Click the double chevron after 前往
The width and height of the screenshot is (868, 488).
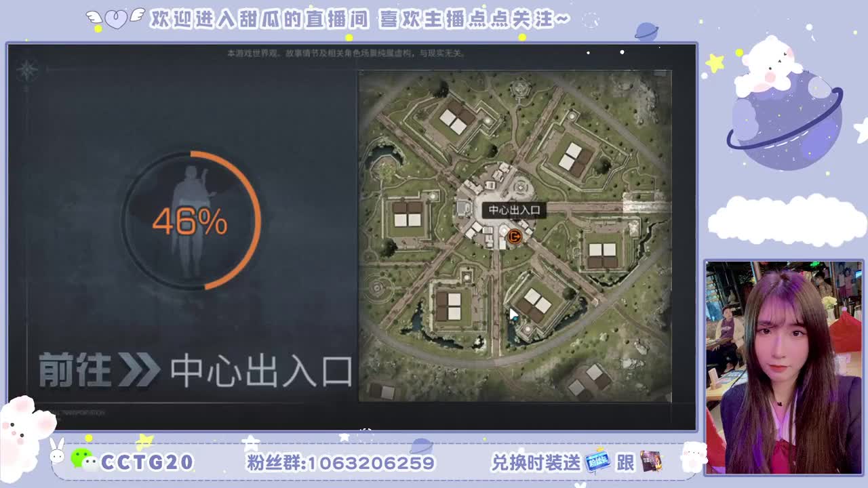click(139, 370)
